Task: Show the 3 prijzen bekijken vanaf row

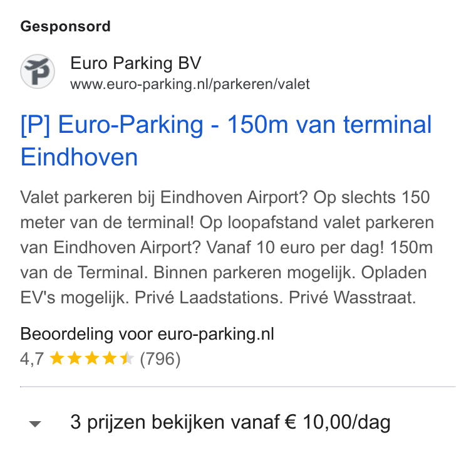Action: click(238, 422)
